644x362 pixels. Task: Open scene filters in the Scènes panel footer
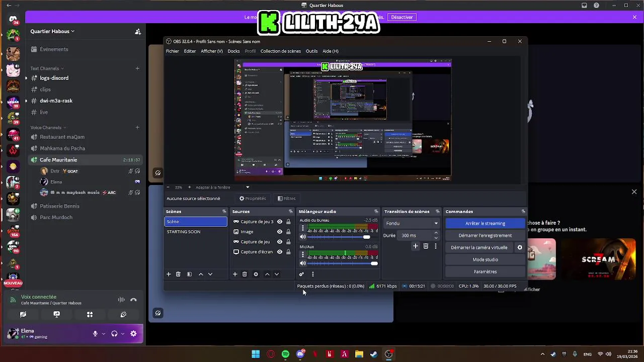189,274
